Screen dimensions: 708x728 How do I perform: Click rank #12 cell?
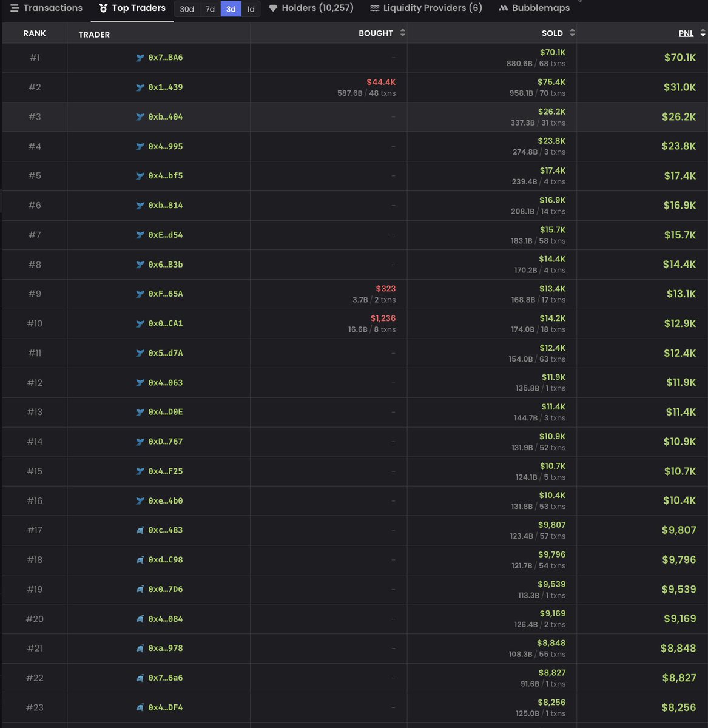[35, 383]
